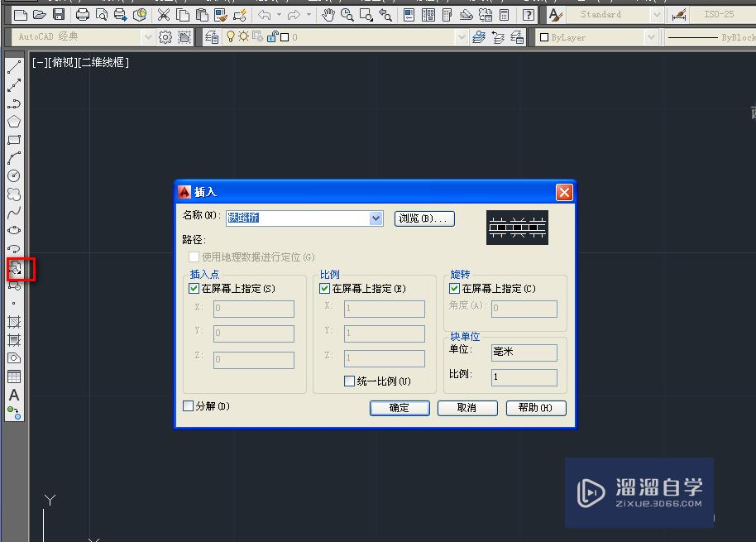Switch the viewport to 俯视 view label

64,61
